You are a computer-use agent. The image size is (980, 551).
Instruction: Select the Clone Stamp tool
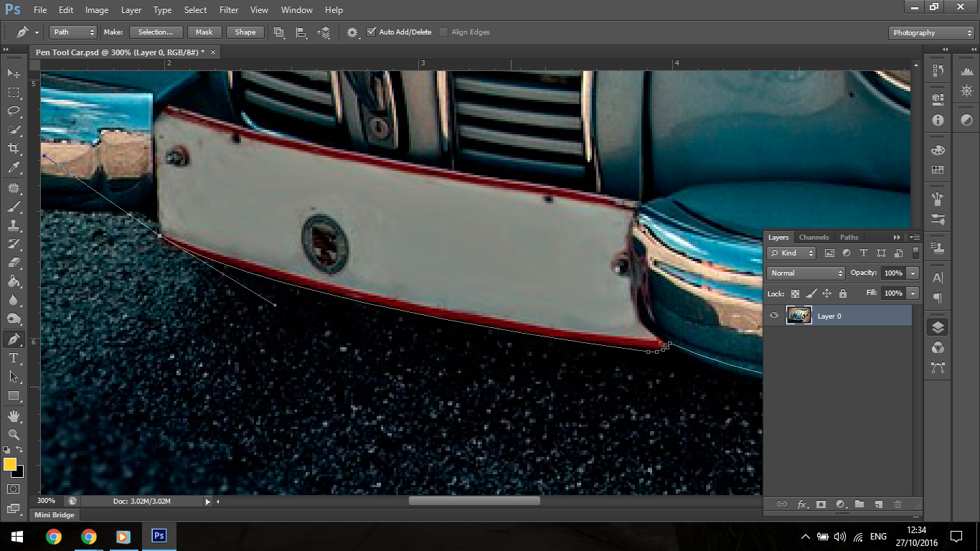(14, 225)
